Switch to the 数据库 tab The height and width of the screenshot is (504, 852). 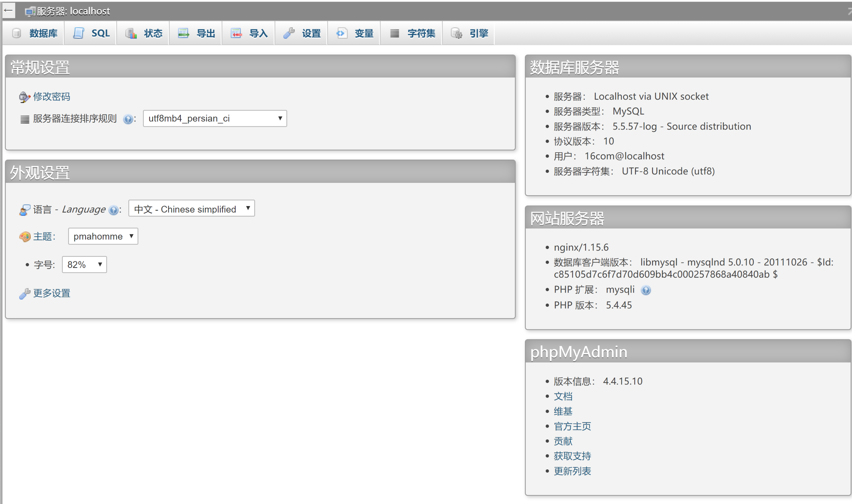[x=34, y=33]
